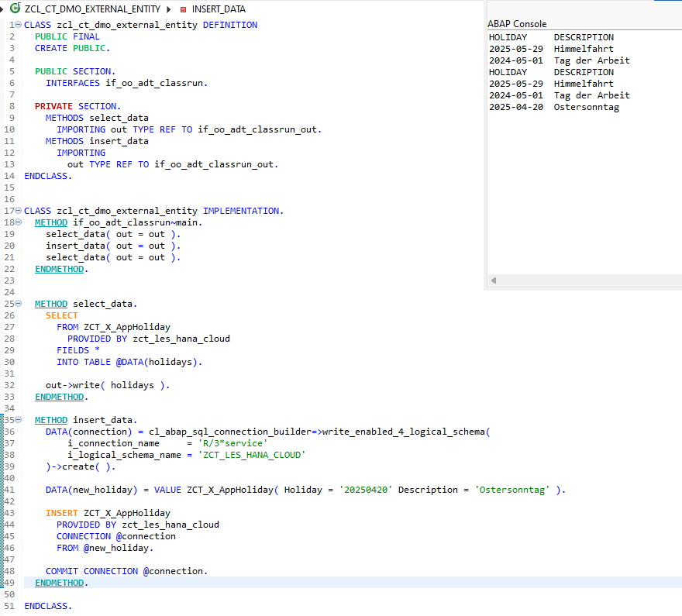The image size is (682, 616).
Task: Click FROM @new_holiday on line 46
Action: pyautogui.click(x=105, y=548)
